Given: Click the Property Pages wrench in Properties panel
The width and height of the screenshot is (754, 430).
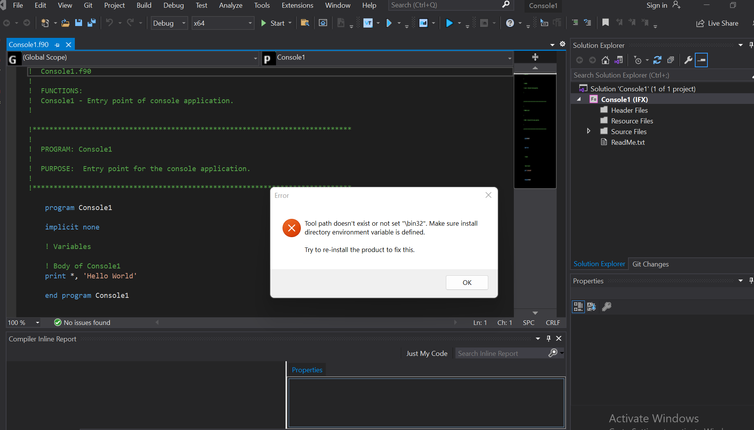Looking at the screenshot, I should click(x=607, y=306).
